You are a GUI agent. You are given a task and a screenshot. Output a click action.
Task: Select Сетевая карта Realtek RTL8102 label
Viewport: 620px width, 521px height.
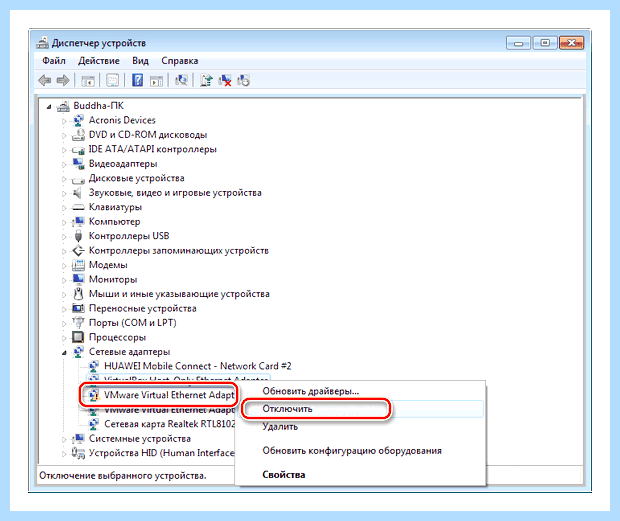pyautogui.click(x=170, y=424)
